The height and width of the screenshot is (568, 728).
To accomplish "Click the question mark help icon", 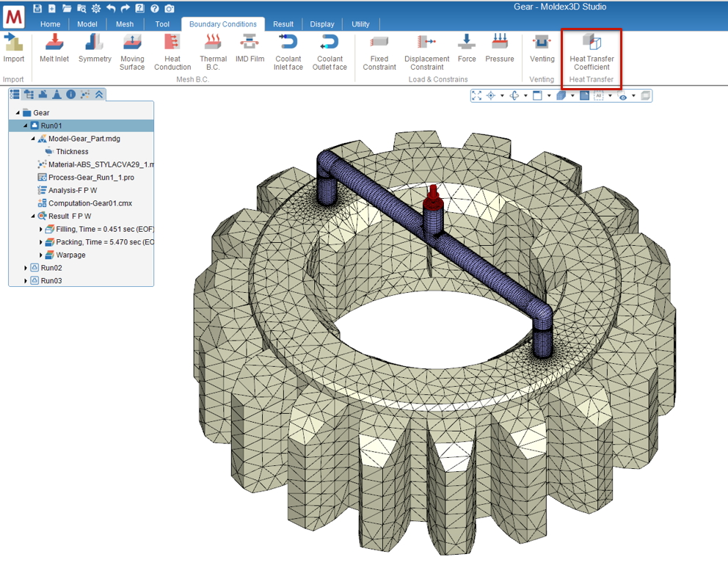I will (155, 8).
